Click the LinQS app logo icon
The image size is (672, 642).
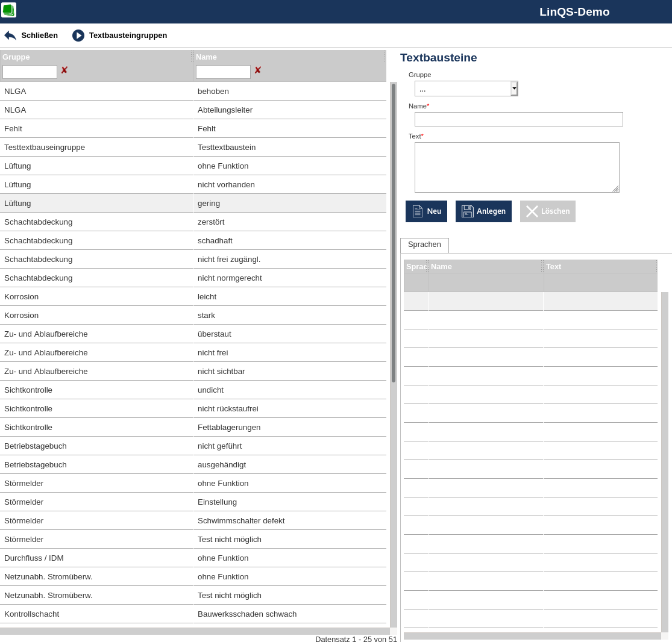pyautogui.click(x=8, y=10)
